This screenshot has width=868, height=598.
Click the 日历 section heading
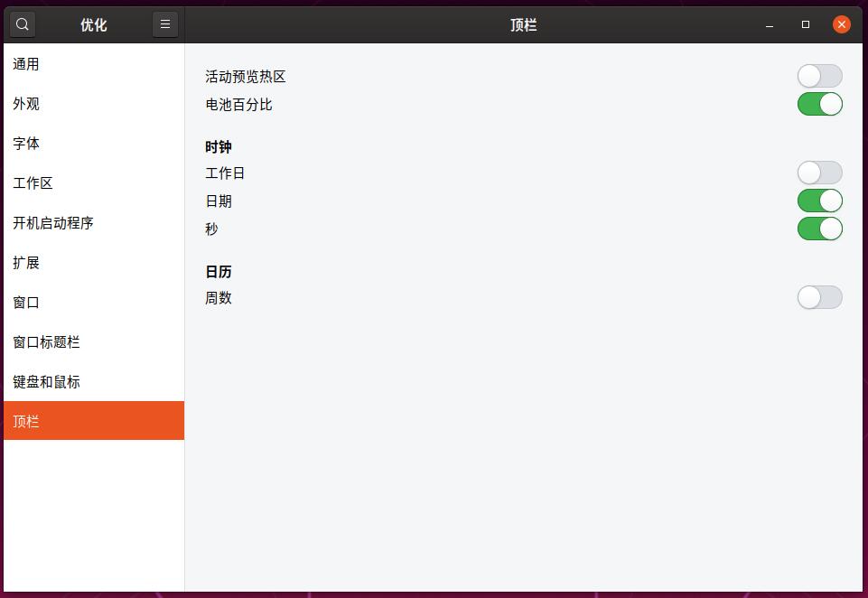[x=218, y=272]
